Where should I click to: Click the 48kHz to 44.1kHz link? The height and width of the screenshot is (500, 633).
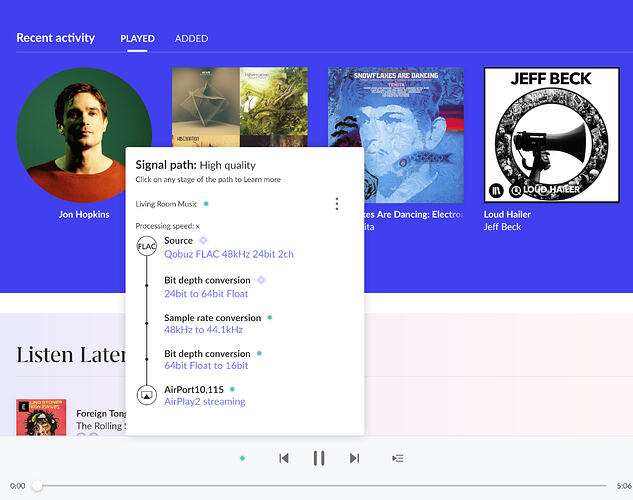(x=203, y=330)
